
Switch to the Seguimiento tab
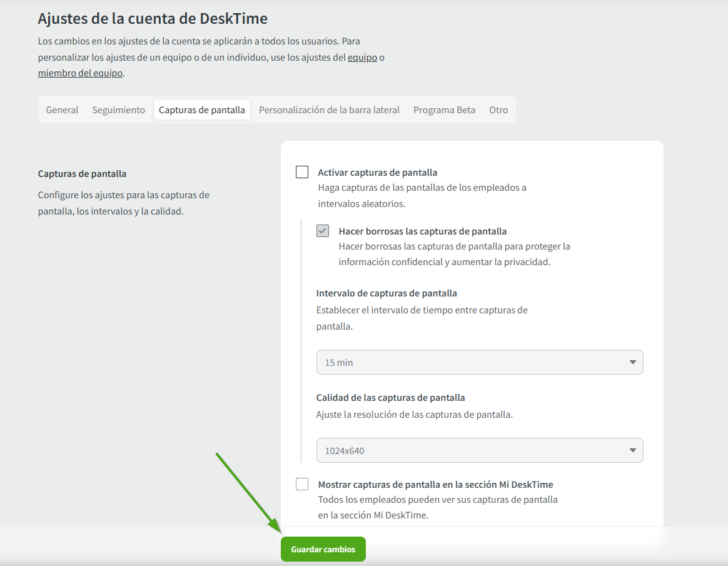click(118, 110)
